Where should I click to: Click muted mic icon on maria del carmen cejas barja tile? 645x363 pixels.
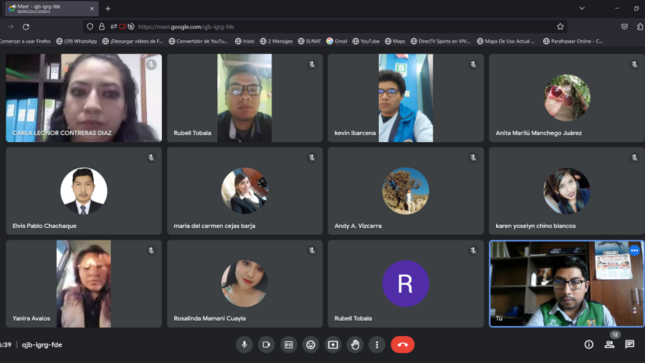(x=312, y=157)
